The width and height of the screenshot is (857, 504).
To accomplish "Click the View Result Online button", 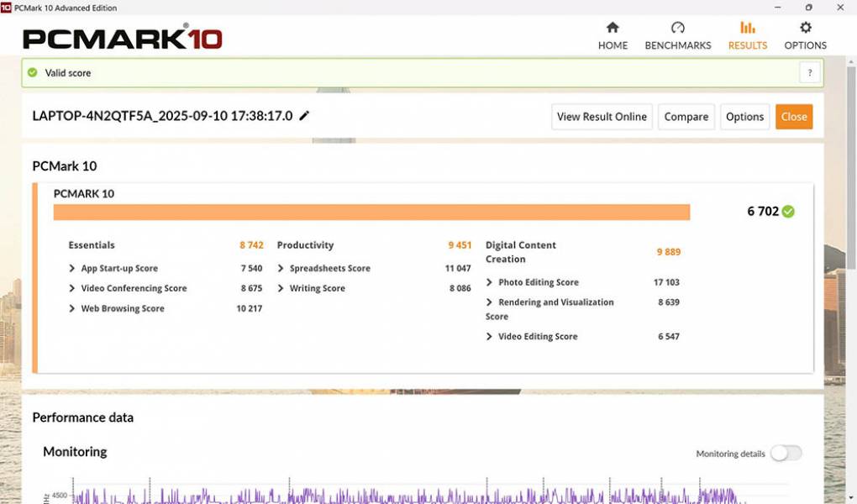I will pos(602,117).
